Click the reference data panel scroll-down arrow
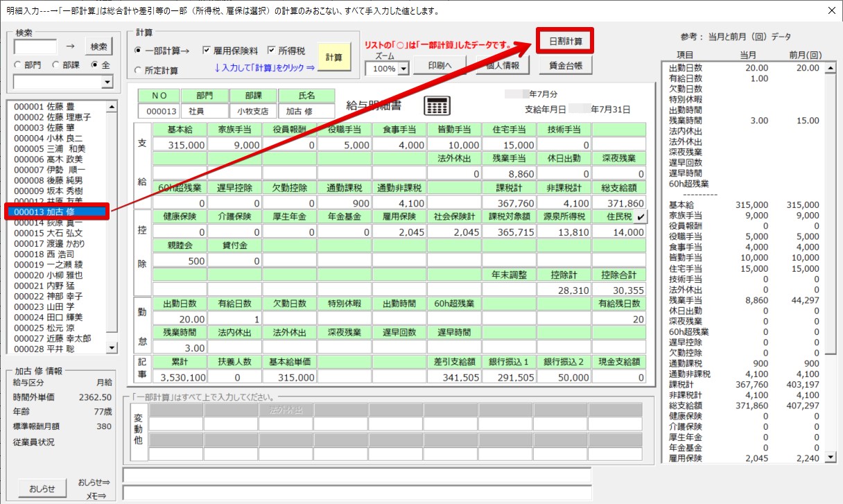843x504 pixels. click(x=831, y=458)
